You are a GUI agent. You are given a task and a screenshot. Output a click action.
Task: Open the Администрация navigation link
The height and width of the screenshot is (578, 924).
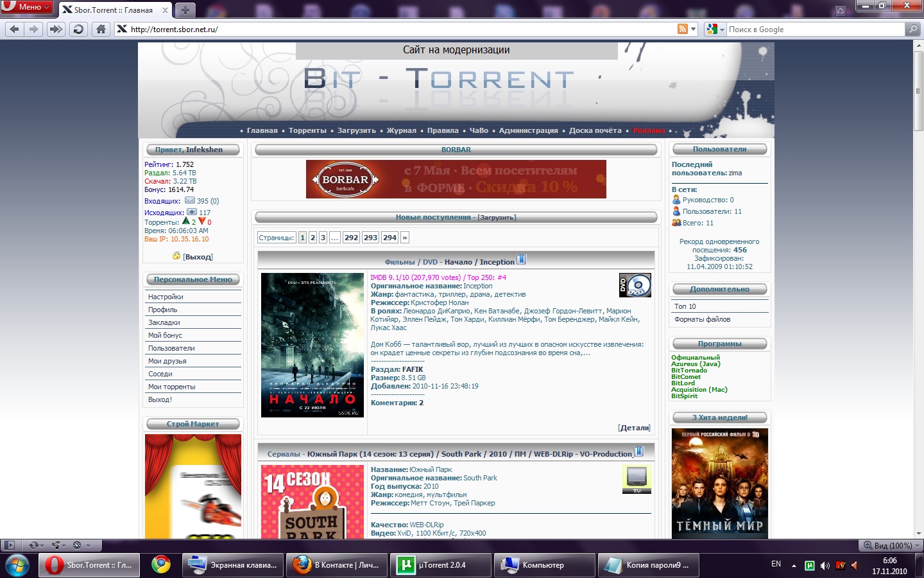click(529, 130)
